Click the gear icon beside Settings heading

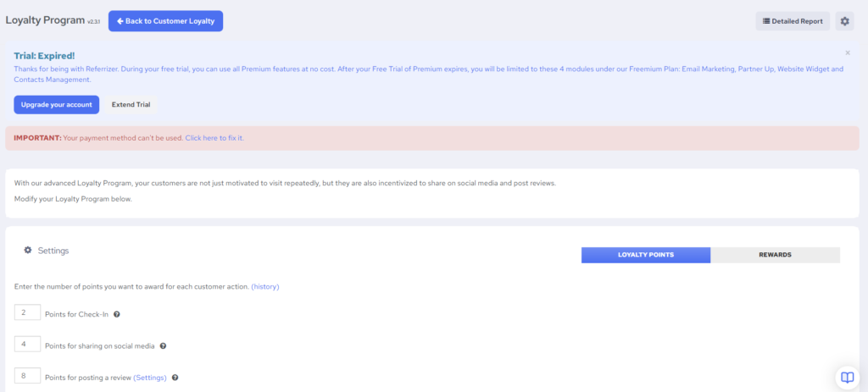point(28,251)
